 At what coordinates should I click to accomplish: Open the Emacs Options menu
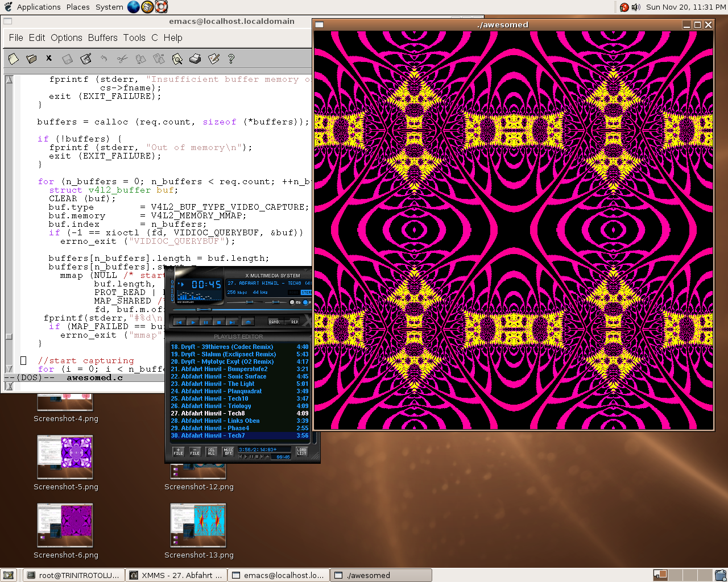click(67, 38)
